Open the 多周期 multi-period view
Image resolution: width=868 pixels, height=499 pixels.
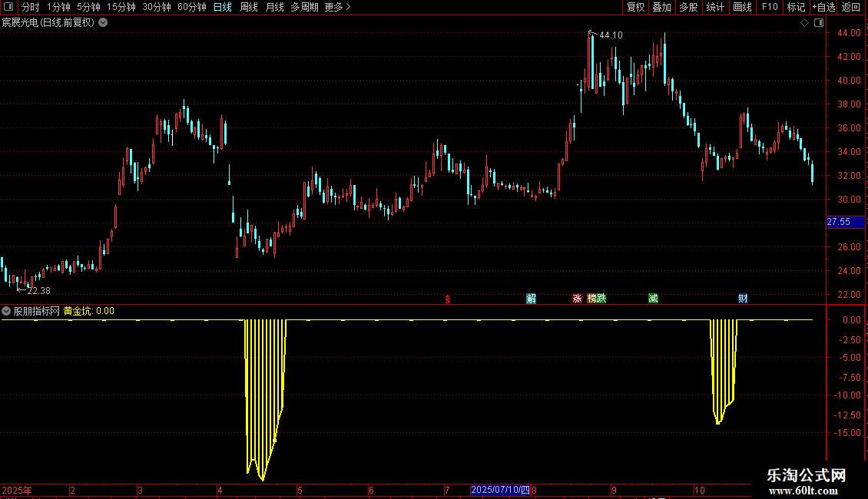click(x=304, y=7)
